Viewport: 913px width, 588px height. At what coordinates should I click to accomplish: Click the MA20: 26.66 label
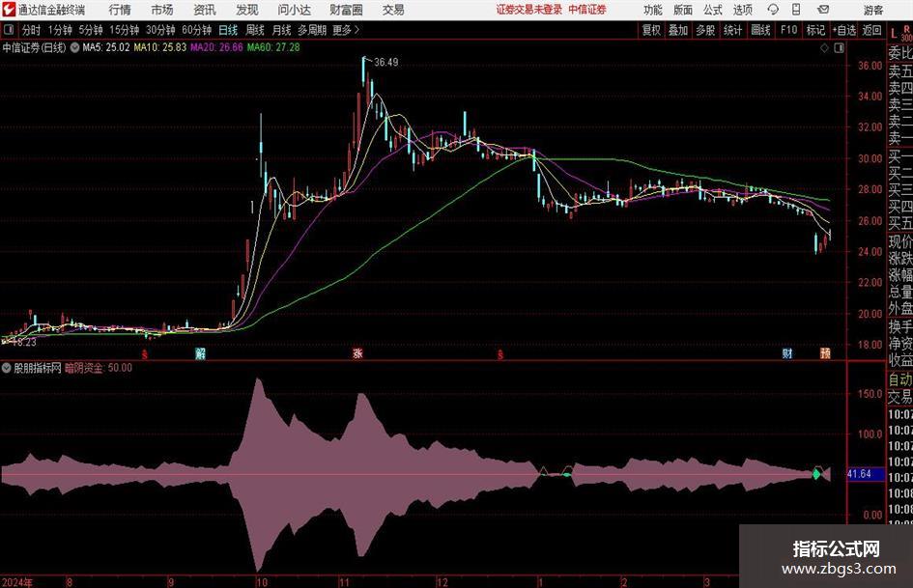pyautogui.click(x=216, y=47)
